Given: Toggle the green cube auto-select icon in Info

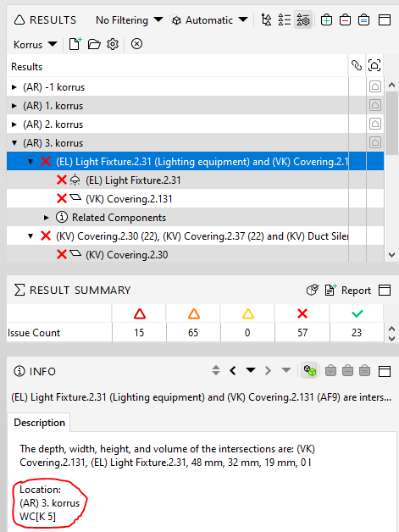Looking at the screenshot, I should click(x=309, y=370).
